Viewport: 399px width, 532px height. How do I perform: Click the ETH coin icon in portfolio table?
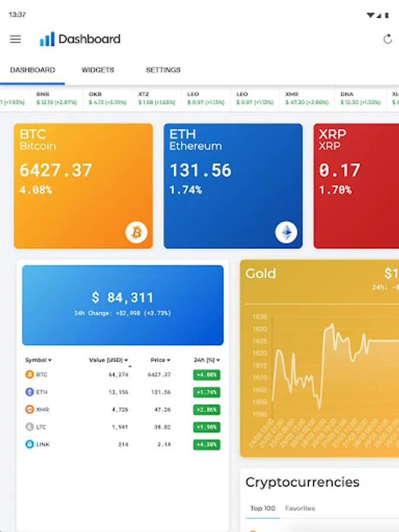click(30, 392)
